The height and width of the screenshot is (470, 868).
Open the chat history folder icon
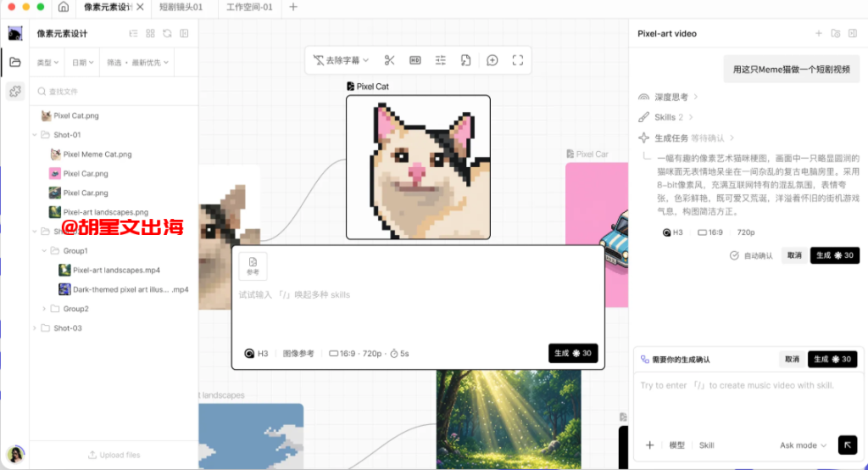tap(836, 33)
